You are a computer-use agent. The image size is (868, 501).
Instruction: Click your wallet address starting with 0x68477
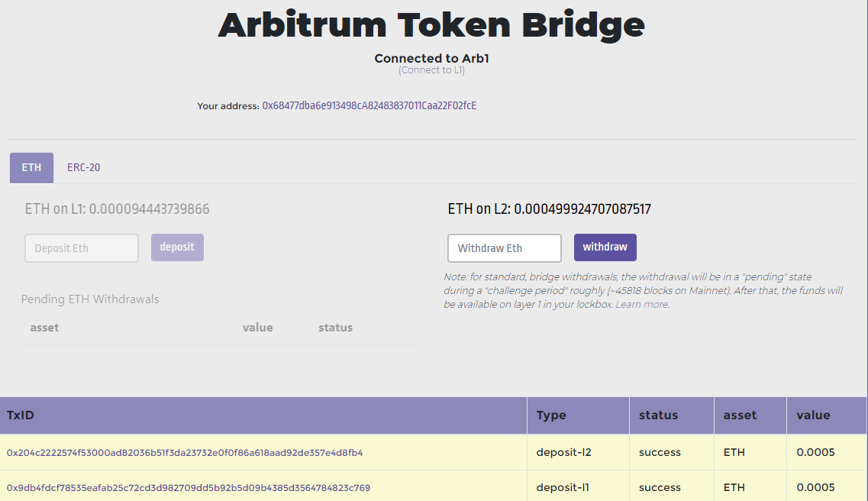click(x=369, y=105)
